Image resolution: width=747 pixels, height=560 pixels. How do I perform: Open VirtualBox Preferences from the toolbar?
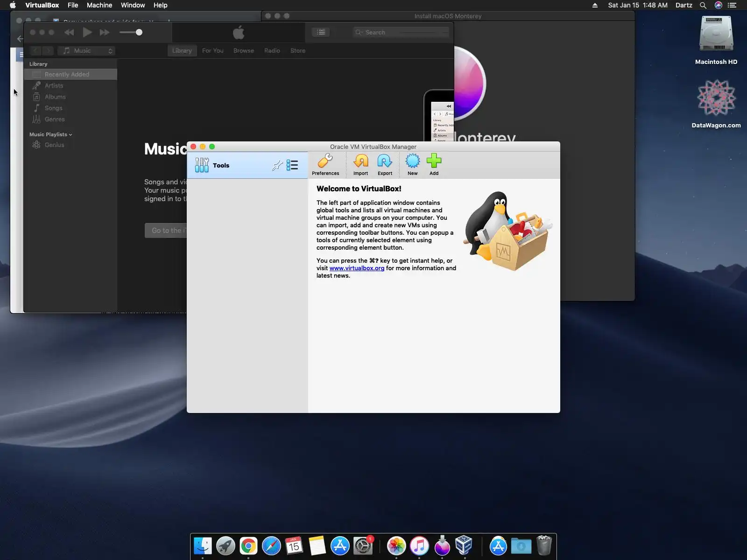tap(325, 165)
